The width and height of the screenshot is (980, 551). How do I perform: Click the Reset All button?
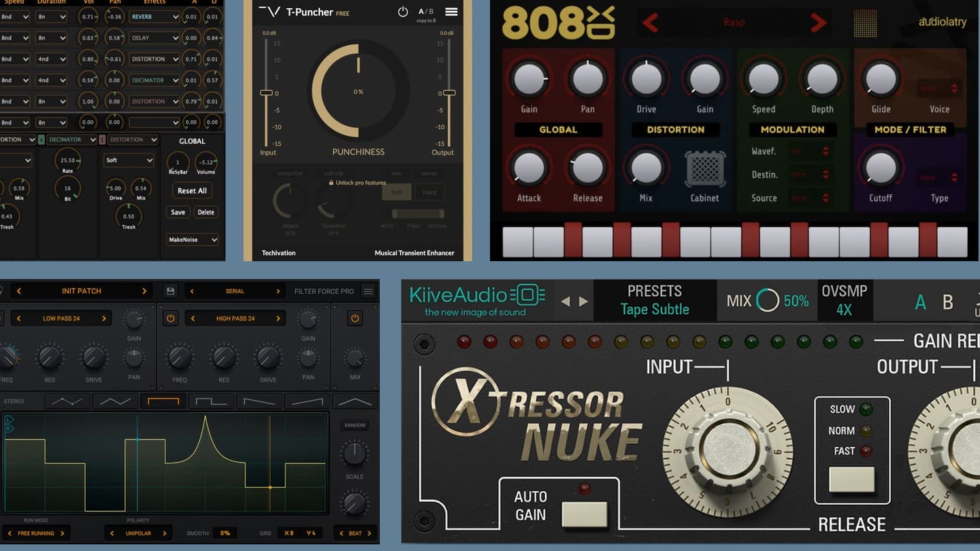[193, 190]
